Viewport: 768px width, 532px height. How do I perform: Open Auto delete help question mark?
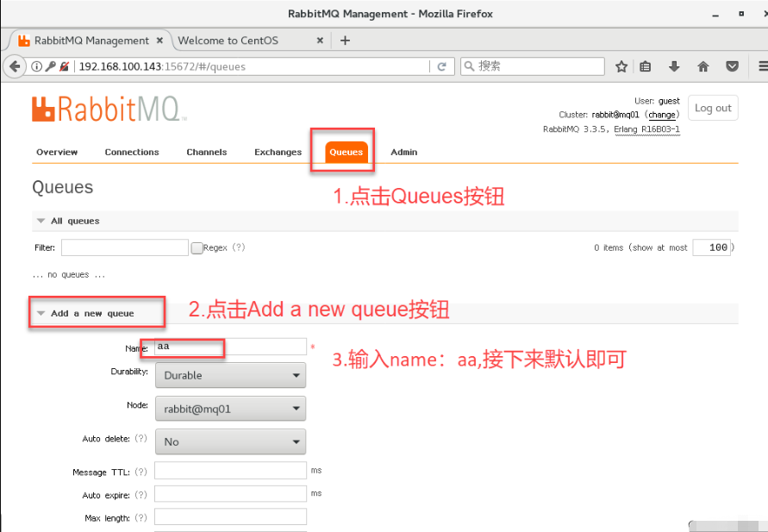[140, 438]
